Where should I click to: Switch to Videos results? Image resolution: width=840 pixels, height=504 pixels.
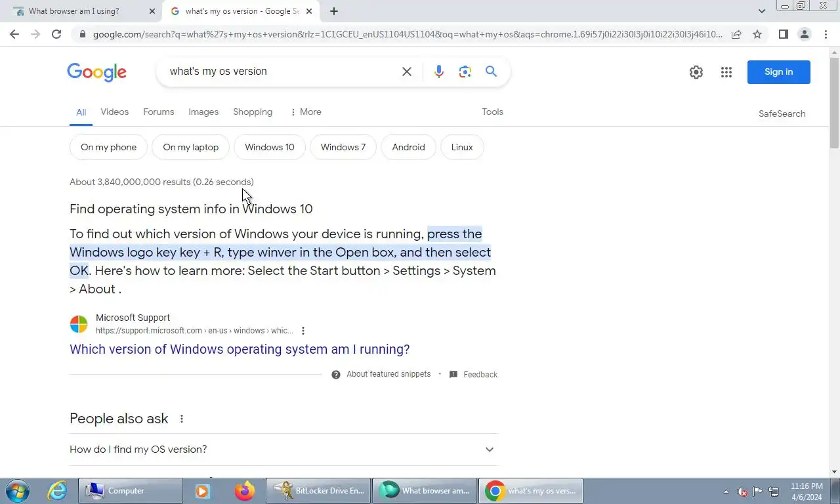115,112
